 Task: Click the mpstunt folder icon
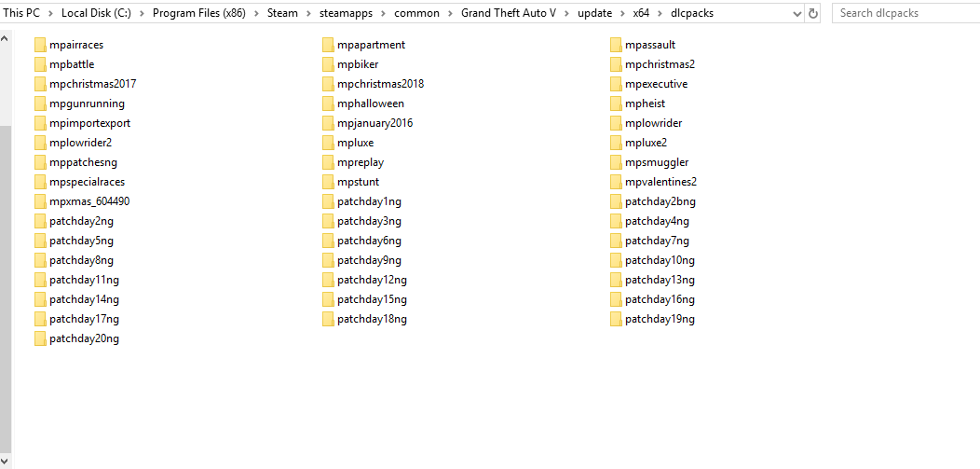point(328,182)
